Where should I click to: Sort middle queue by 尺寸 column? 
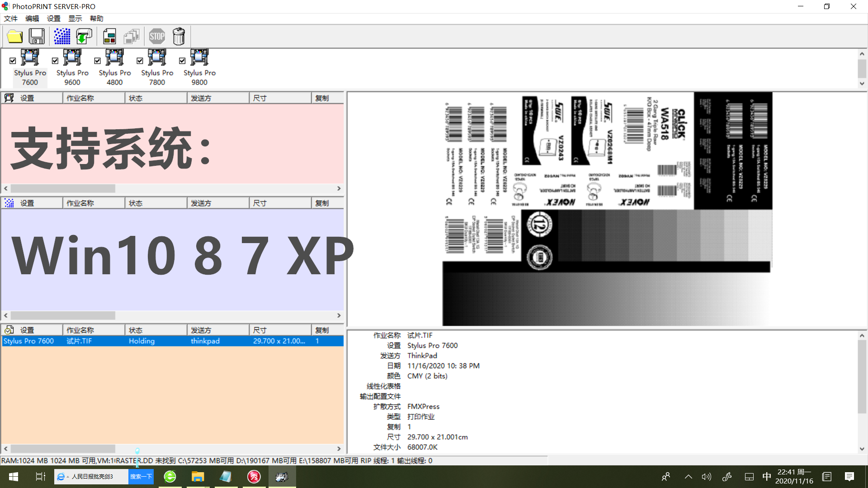(x=280, y=203)
